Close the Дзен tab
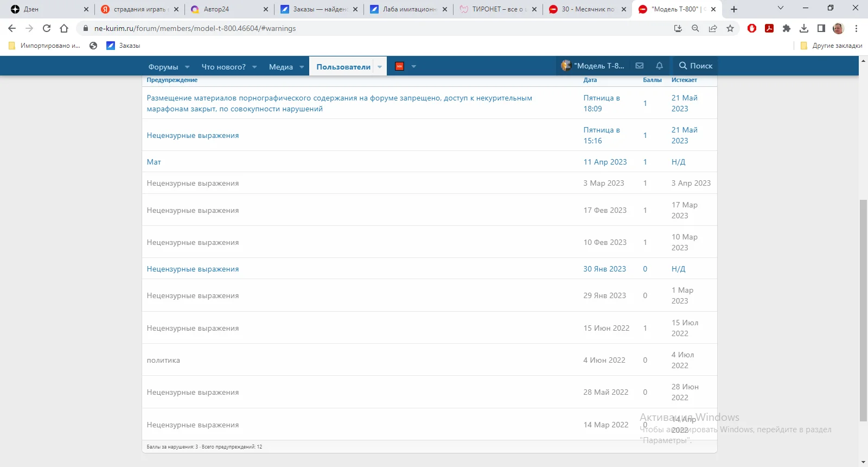 pos(86,9)
